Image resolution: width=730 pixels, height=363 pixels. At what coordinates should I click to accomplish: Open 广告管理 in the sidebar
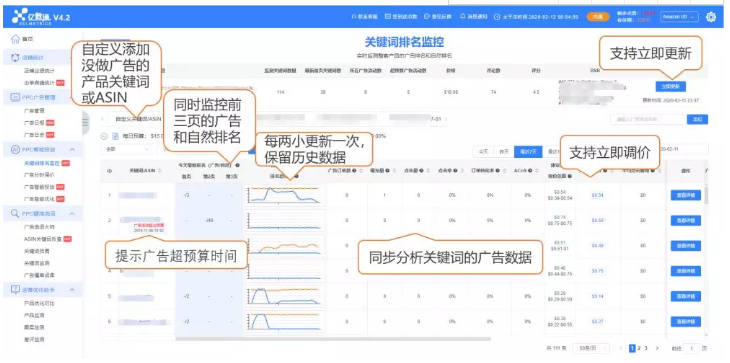tap(34, 111)
